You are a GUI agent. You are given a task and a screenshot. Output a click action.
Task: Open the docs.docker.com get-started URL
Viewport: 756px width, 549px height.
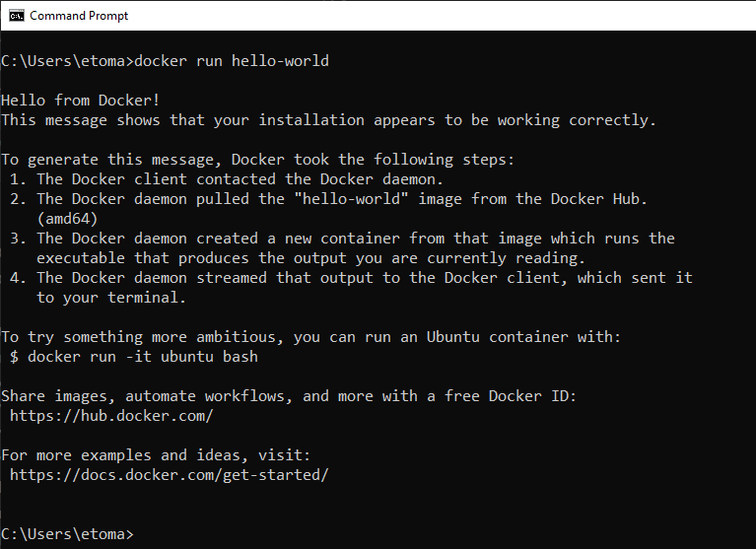[169, 475]
